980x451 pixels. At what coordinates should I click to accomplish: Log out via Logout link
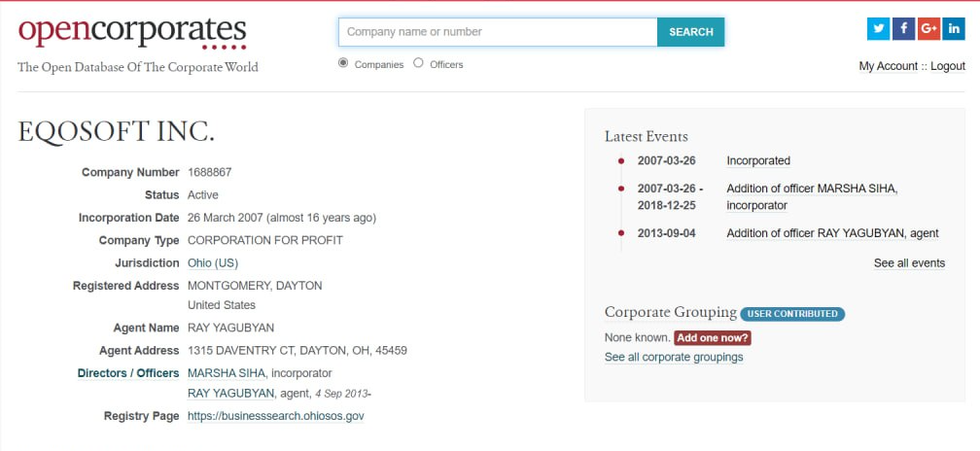click(x=948, y=66)
